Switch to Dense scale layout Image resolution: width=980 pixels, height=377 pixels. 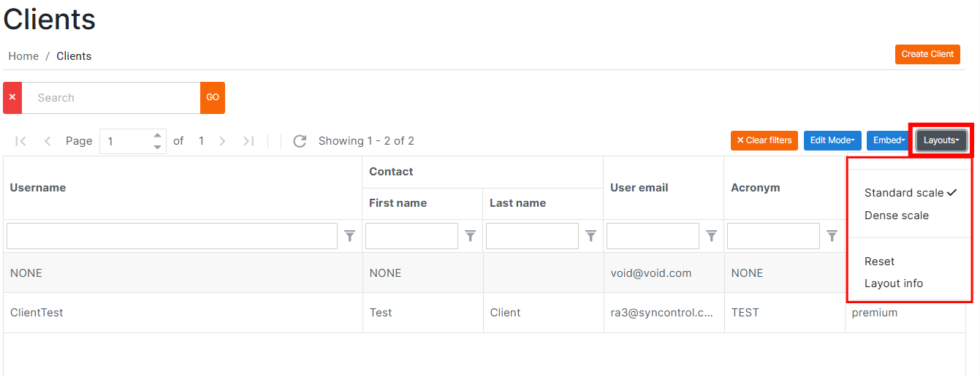point(897,216)
